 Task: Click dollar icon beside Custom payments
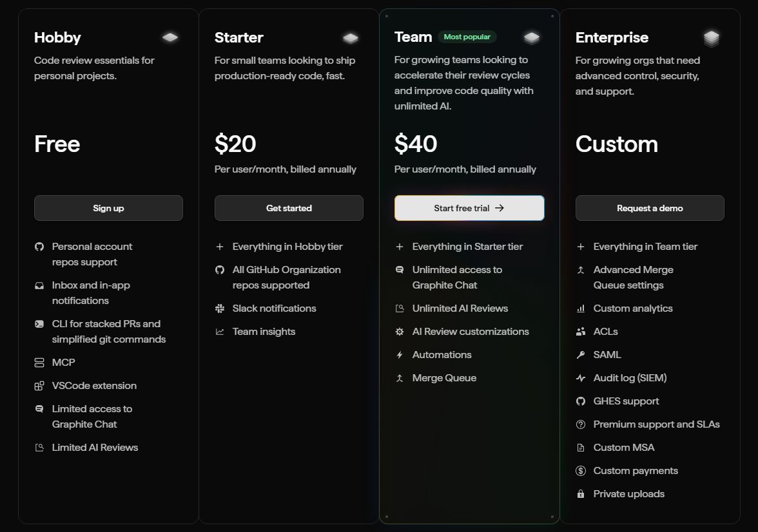[x=581, y=471]
